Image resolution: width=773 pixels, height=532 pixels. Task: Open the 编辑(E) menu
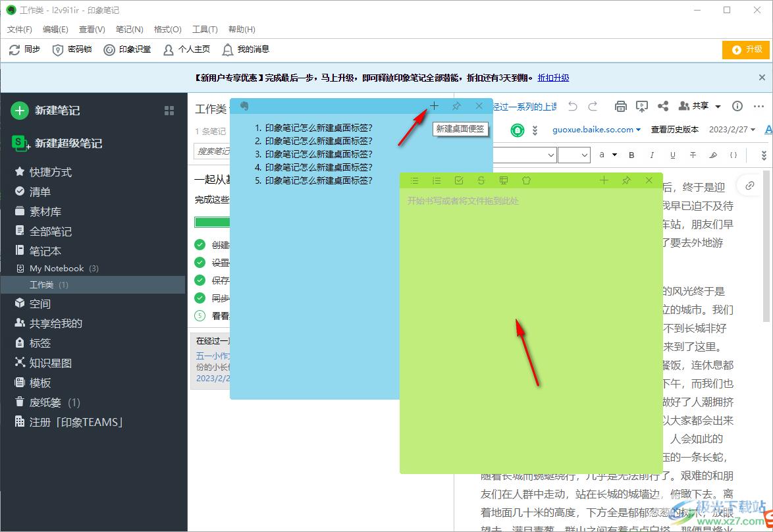55,29
